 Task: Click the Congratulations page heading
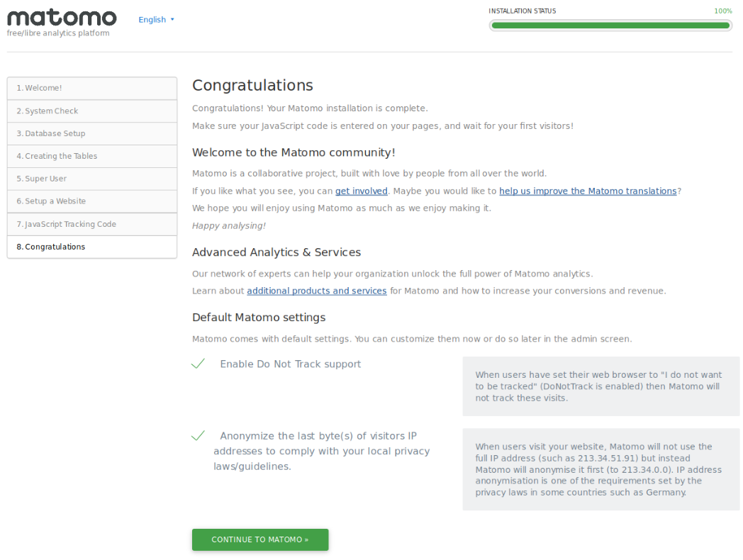click(x=252, y=86)
